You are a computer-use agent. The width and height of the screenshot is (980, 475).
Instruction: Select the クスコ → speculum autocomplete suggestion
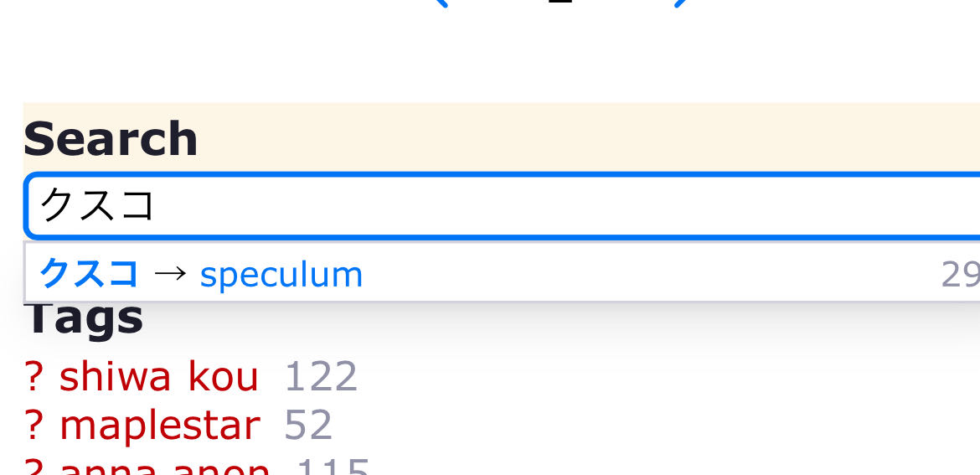coord(503,274)
